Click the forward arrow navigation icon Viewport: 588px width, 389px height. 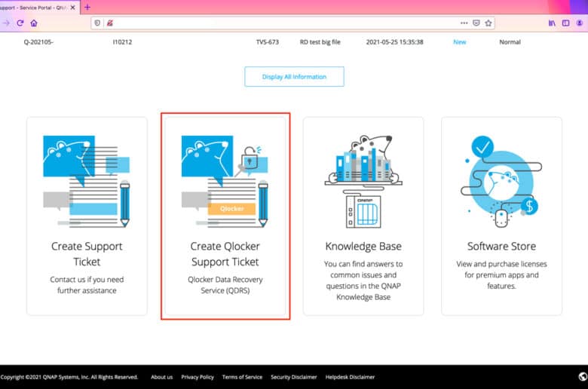(6, 23)
